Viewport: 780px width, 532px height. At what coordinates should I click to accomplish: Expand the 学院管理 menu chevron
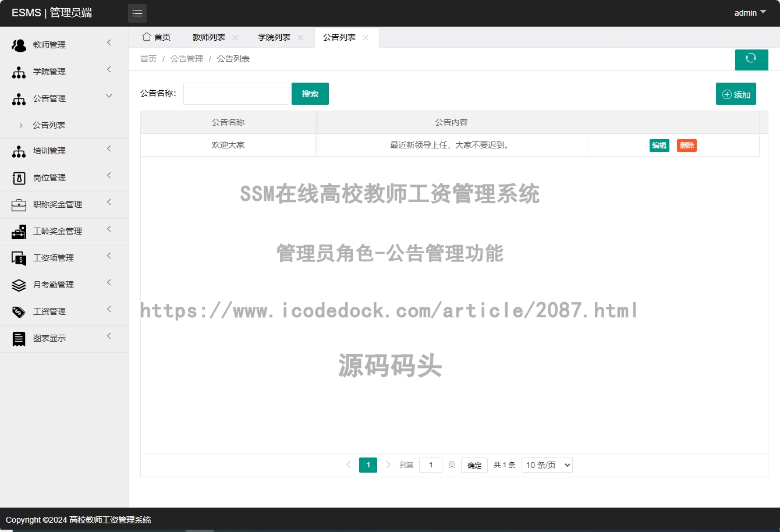pyautogui.click(x=109, y=69)
